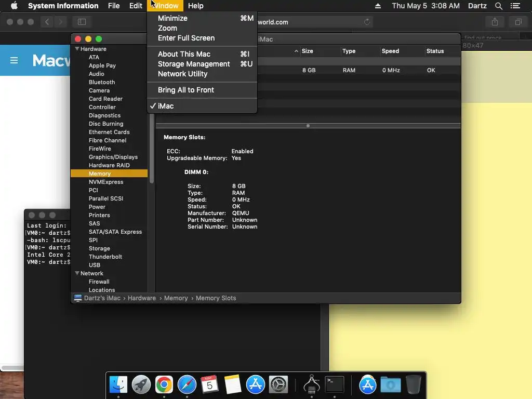Click the Speed column header
This screenshot has height=399, width=532.
[x=390, y=51]
